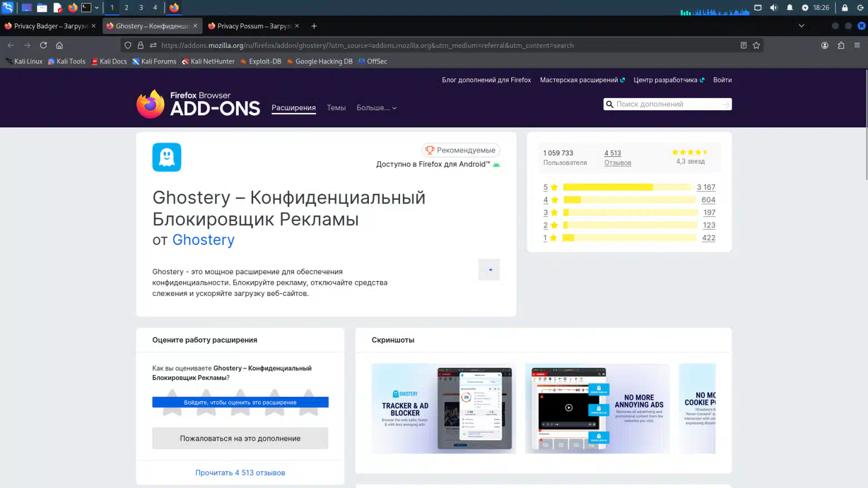Click the power manager tray icon
Viewport: 868px width, 488px height.
tap(805, 8)
